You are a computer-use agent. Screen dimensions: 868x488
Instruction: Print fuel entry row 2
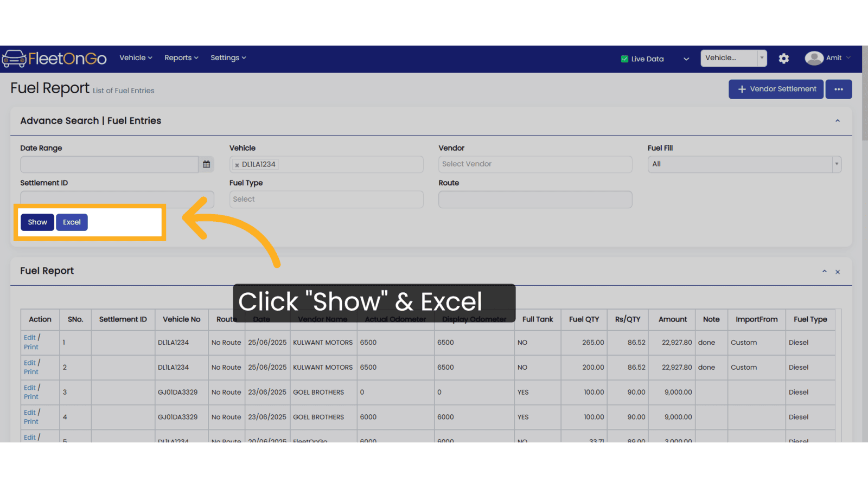(x=31, y=372)
